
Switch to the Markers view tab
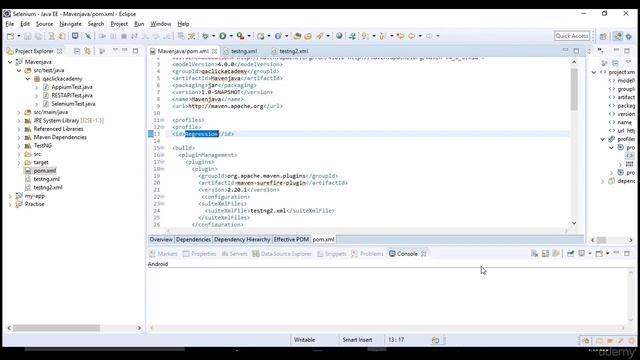(163, 254)
